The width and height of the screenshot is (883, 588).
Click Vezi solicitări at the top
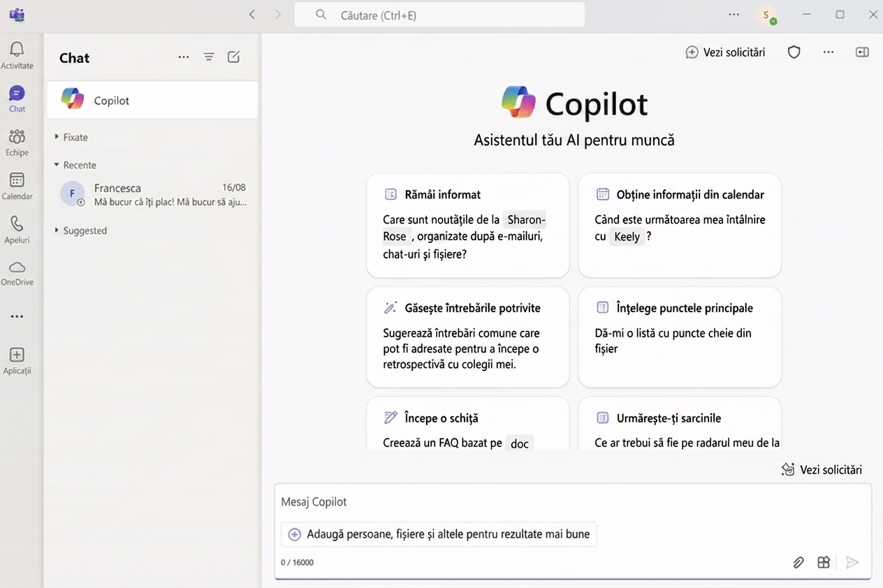tap(725, 52)
